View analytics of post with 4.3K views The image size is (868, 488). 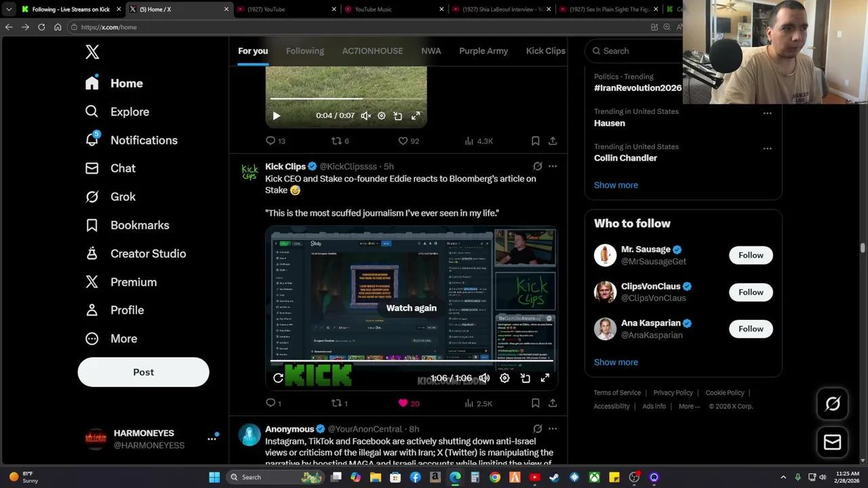click(479, 141)
